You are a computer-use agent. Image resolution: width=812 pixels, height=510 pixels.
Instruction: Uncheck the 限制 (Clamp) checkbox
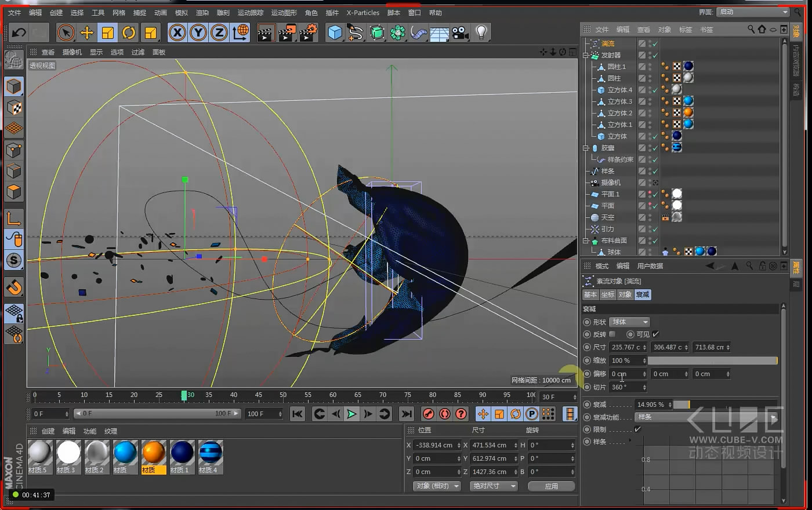pos(637,429)
